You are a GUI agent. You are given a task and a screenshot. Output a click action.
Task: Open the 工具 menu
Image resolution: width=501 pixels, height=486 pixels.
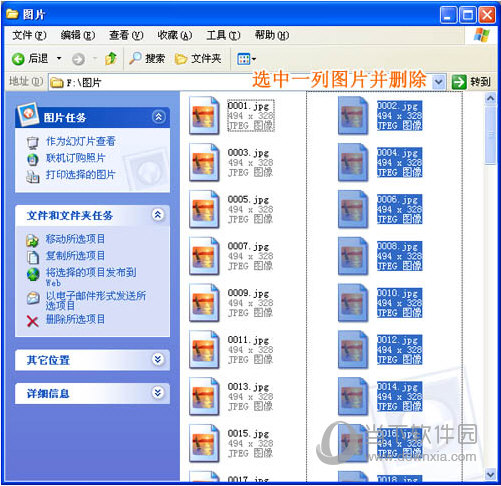pyautogui.click(x=223, y=35)
